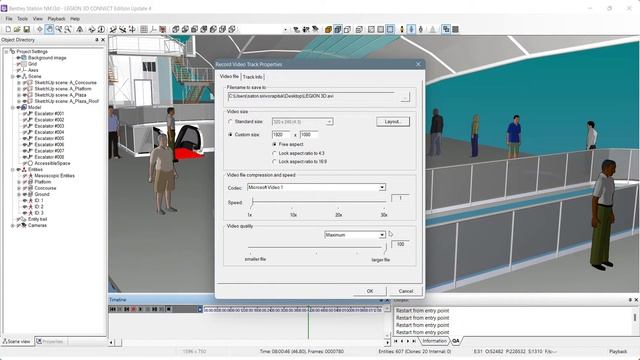640x360 pixels.
Task: Click the rewind-to-start button in Timeline
Action: [x=113, y=309]
